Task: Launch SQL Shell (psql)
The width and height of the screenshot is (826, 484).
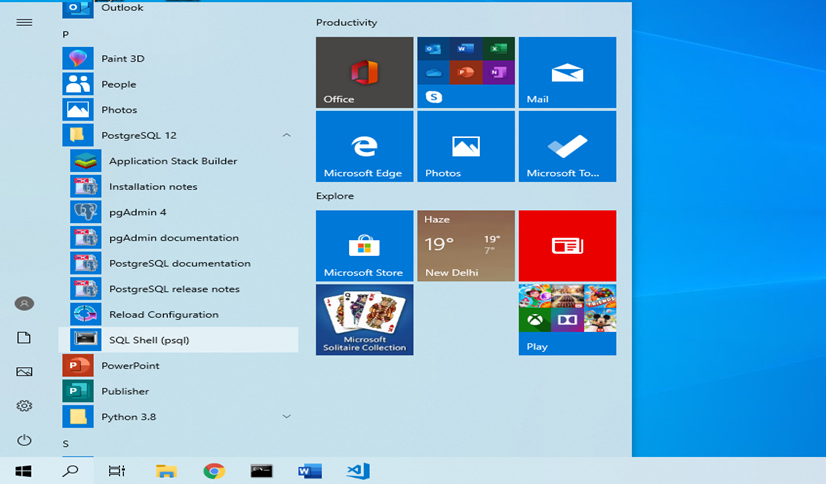Action: coord(148,340)
